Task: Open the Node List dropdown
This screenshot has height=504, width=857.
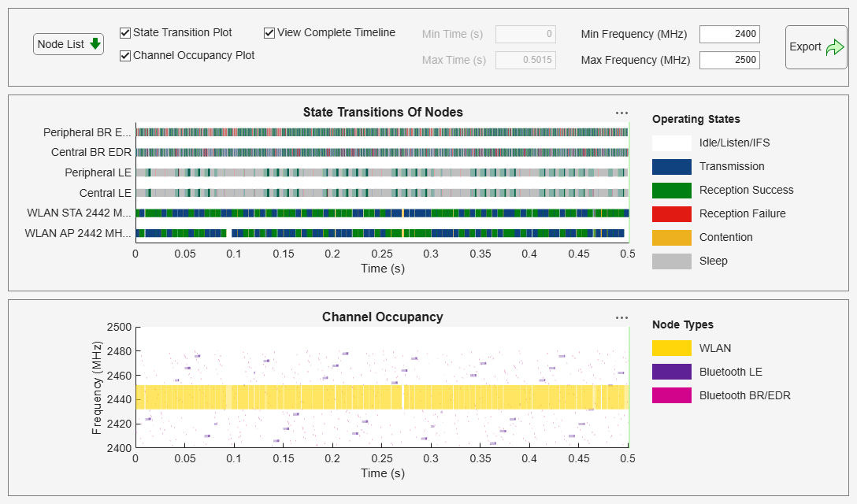Action: point(69,44)
